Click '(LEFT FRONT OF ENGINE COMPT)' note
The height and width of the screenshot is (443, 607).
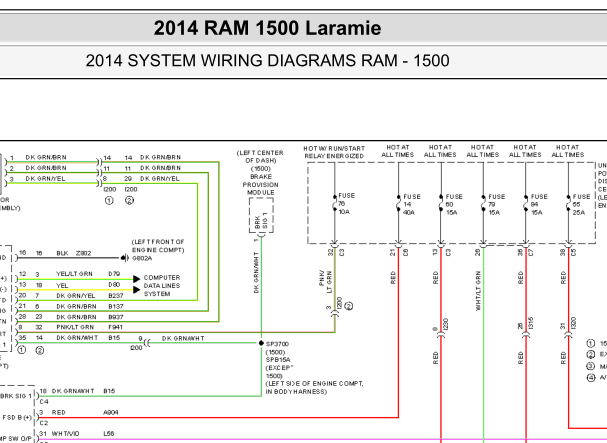(x=158, y=246)
